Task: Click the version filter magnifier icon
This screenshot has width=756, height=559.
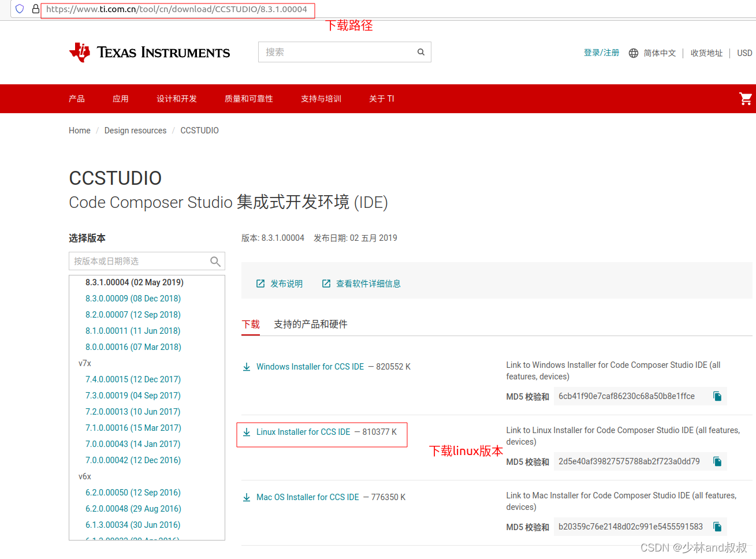Action: 215,262
